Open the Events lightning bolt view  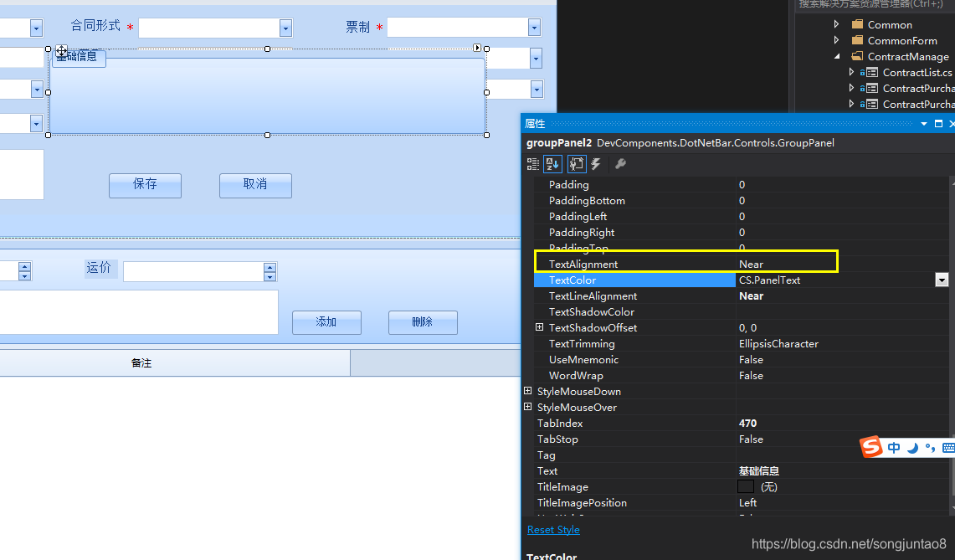(596, 164)
